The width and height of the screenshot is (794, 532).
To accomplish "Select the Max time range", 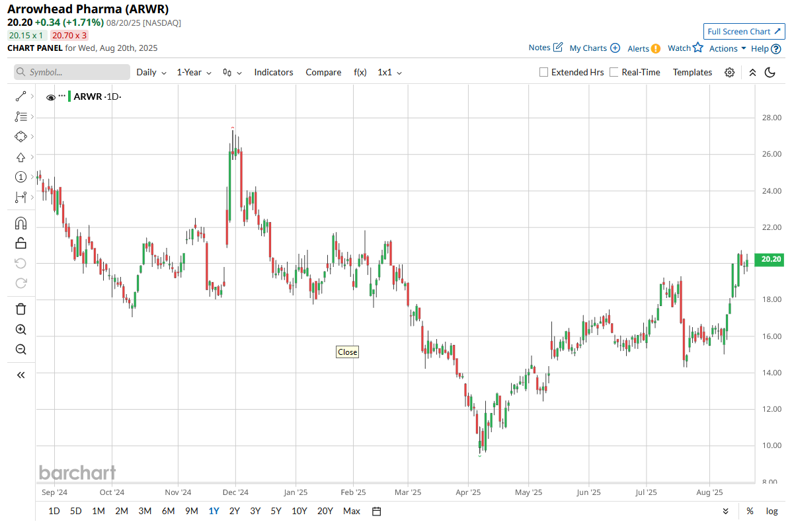I will point(352,511).
